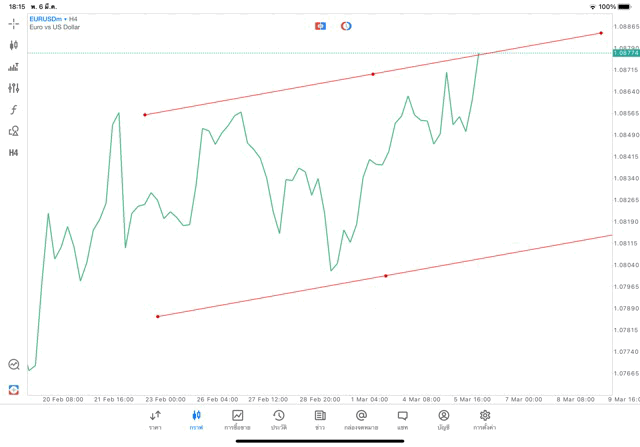Image resolution: width=640 pixels, height=447 pixels.
Task: Open chart settings sliders icon
Action: pyautogui.click(x=14, y=88)
